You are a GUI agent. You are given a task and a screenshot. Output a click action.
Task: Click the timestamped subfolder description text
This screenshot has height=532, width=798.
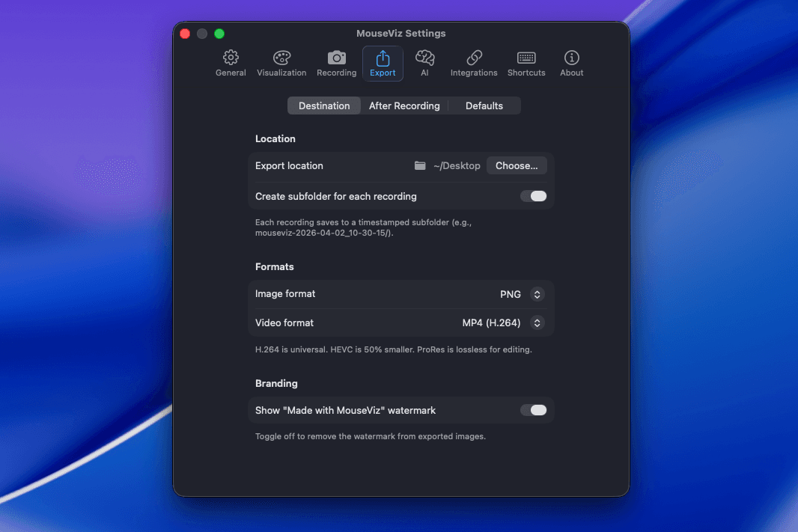tap(363, 228)
